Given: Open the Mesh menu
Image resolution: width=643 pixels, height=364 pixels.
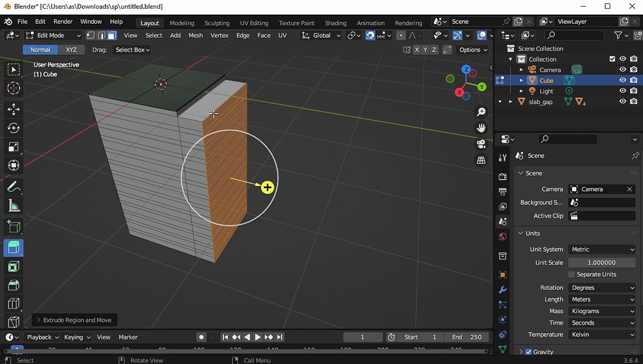Looking at the screenshot, I should (x=196, y=35).
